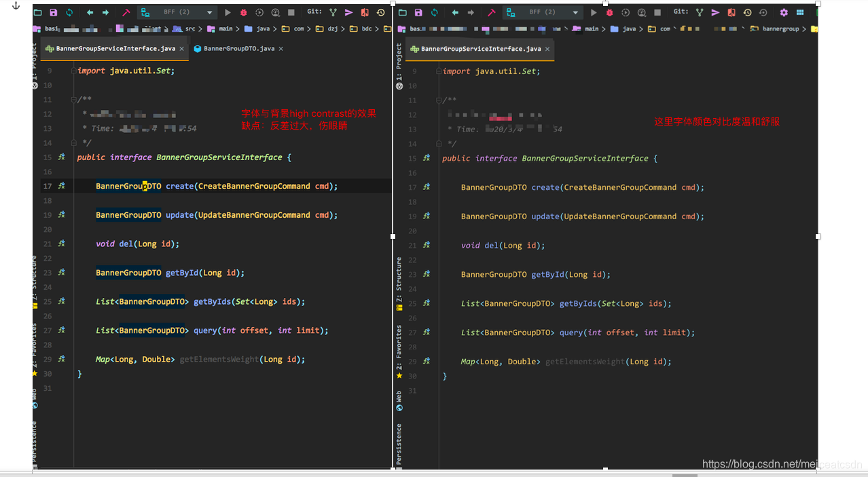Click Save All icon in left IDE toolbar
Screen dimensions: 868x477
click(x=53, y=12)
